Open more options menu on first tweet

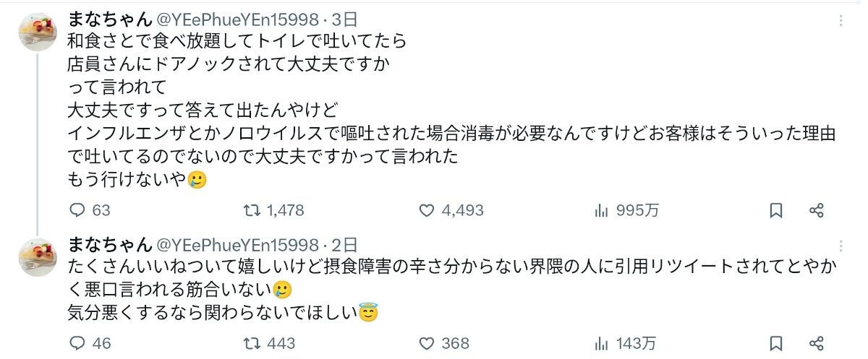(x=841, y=21)
